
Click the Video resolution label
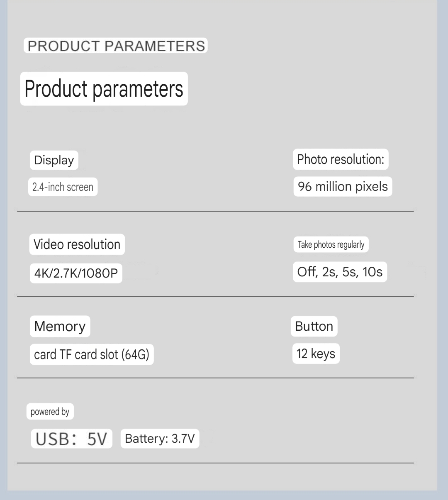tap(77, 244)
